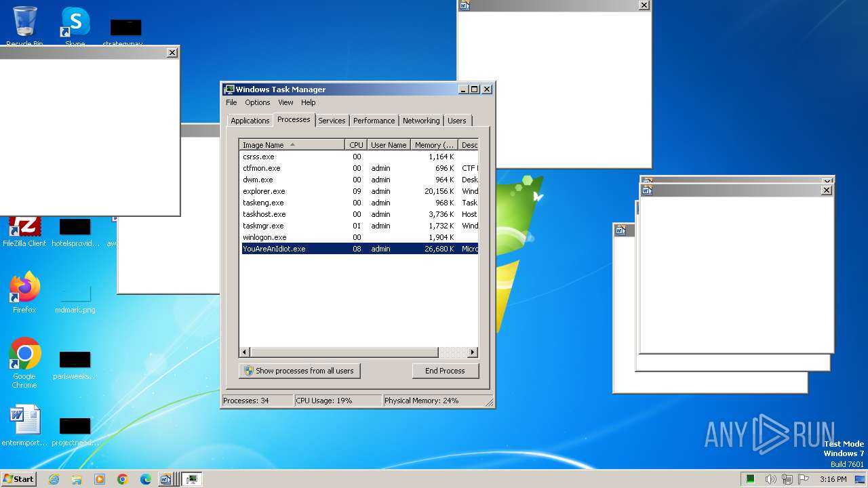Open Windows Explorer folder on taskbar
Image resolution: width=868 pixels, height=488 pixels.
[77, 479]
